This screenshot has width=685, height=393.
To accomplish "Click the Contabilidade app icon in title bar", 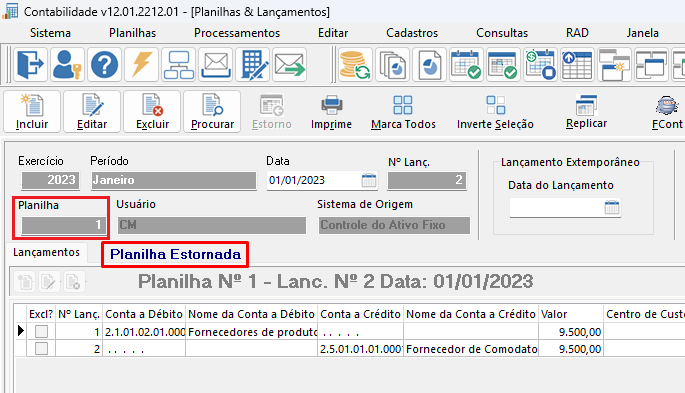I will click(10, 11).
